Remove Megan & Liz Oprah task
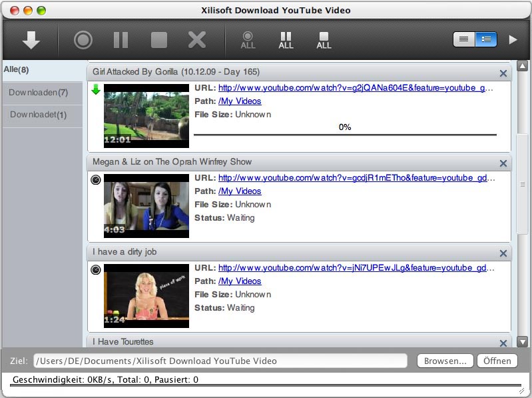Viewport: 532px width, 398px height. pyautogui.click(x=503, y=163)
